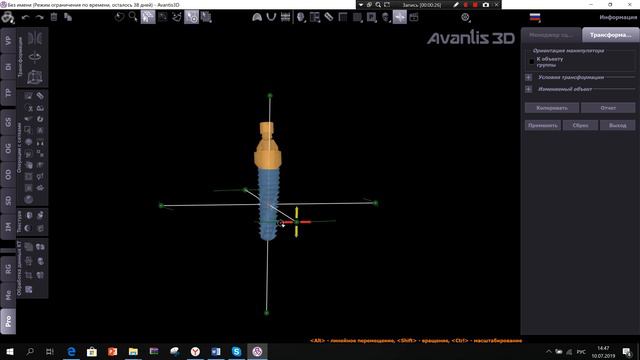Open the DI side tab
Screen dimensions: 640x360
coord(8,67)
